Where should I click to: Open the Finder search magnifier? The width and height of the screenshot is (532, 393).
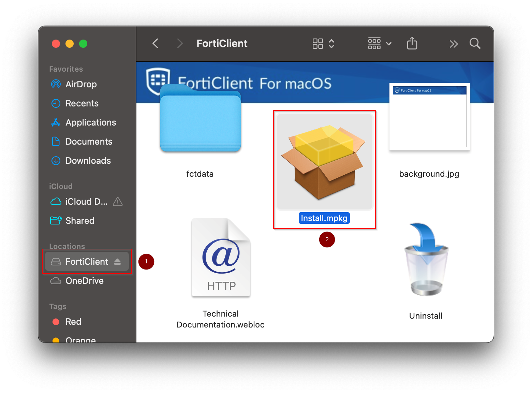(x=475, y=43)
